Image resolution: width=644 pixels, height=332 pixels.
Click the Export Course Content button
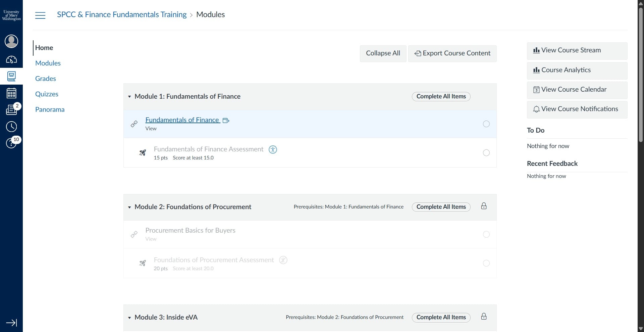click(452, 53)
